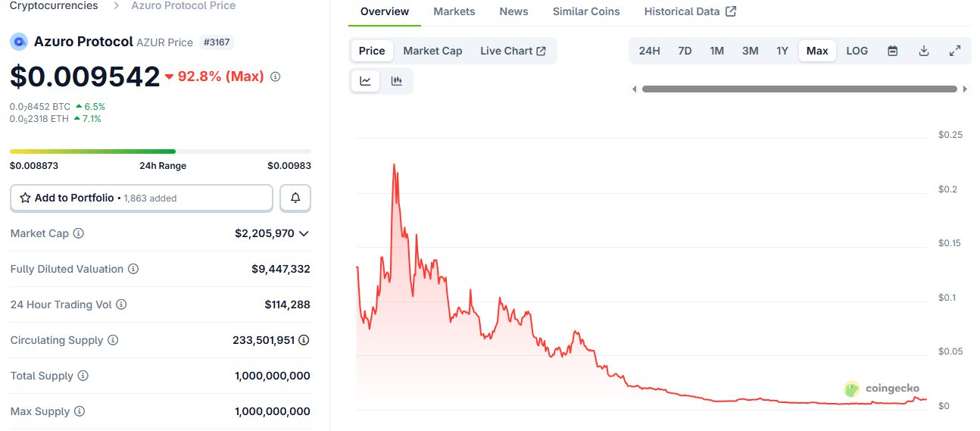Open the calendar date range picker
Image resolution: width=980 pixels, height=431 pixels.
[x=893, y=51]
